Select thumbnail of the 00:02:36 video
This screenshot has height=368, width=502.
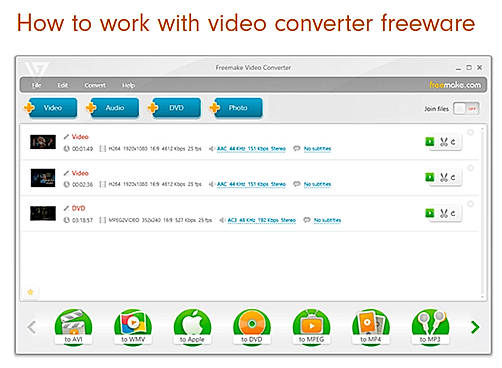(43, 178)
